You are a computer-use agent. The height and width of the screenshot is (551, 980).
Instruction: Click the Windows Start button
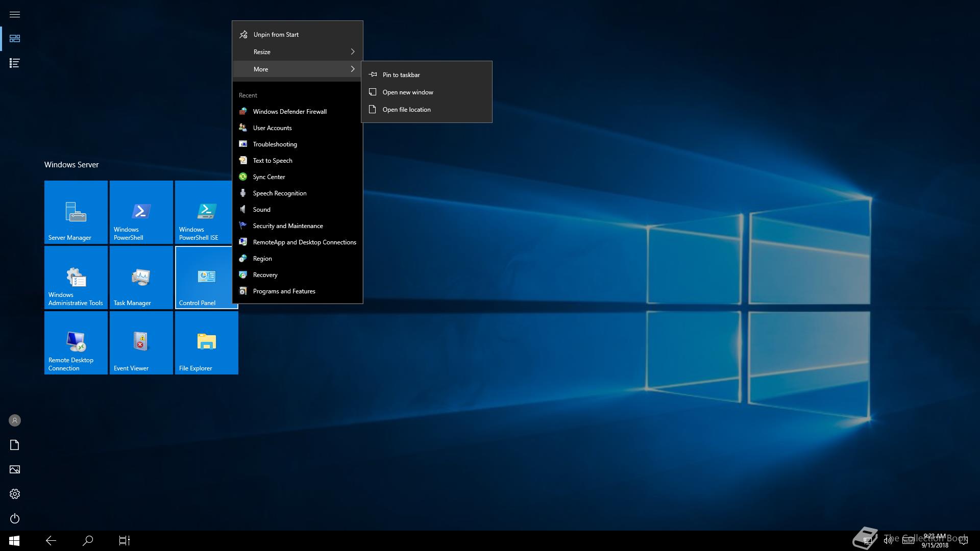[x=14, y=541]
